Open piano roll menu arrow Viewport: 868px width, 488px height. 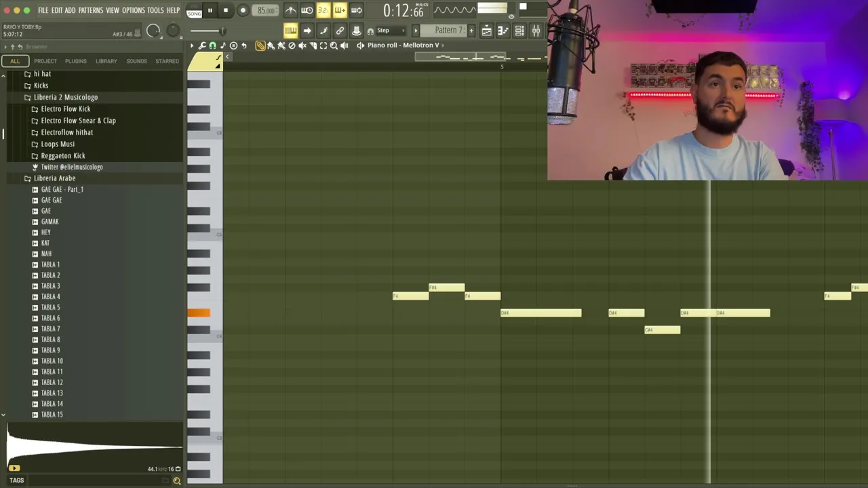pyautogui.click(x=192, y=45)
